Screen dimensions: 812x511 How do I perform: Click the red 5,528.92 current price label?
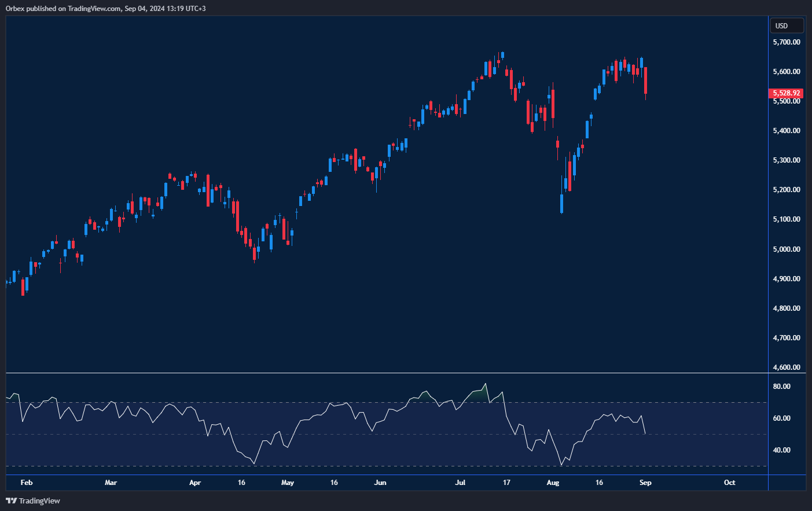[x=786, y=93]
